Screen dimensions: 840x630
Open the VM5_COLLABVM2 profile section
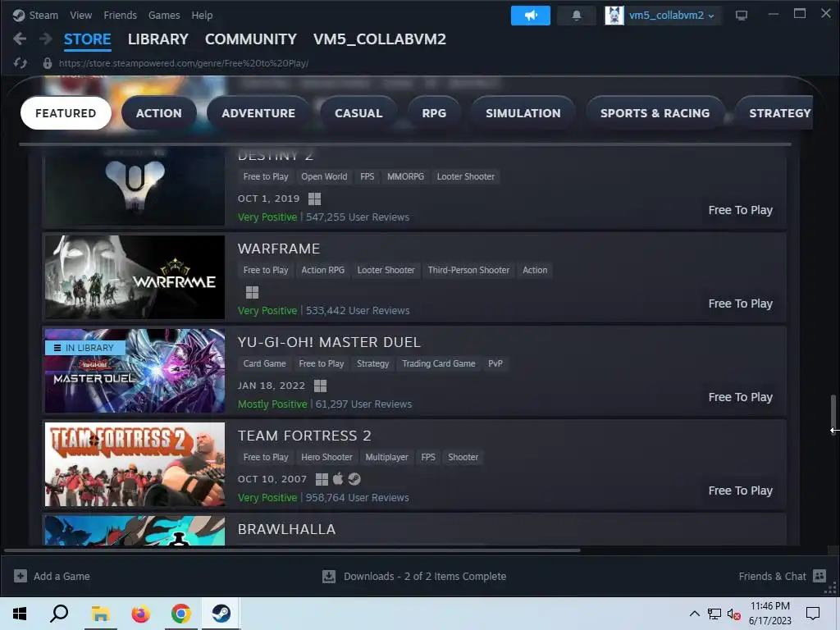[x=379, y=39]
